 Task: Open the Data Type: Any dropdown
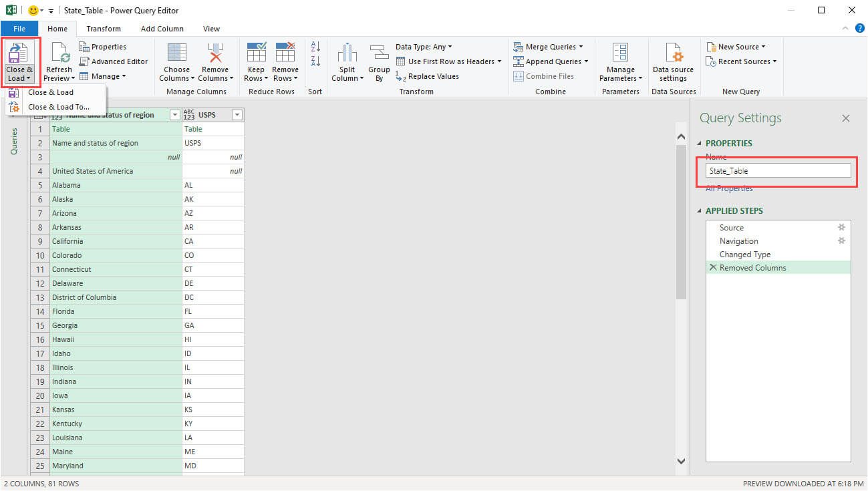[x=422, y=46]
